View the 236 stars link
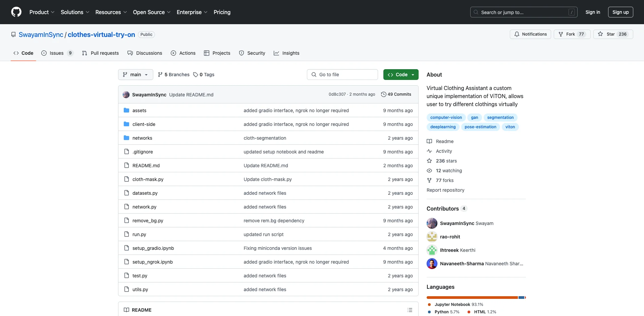The height and width of the screenshot is (316, 644). 442,161
